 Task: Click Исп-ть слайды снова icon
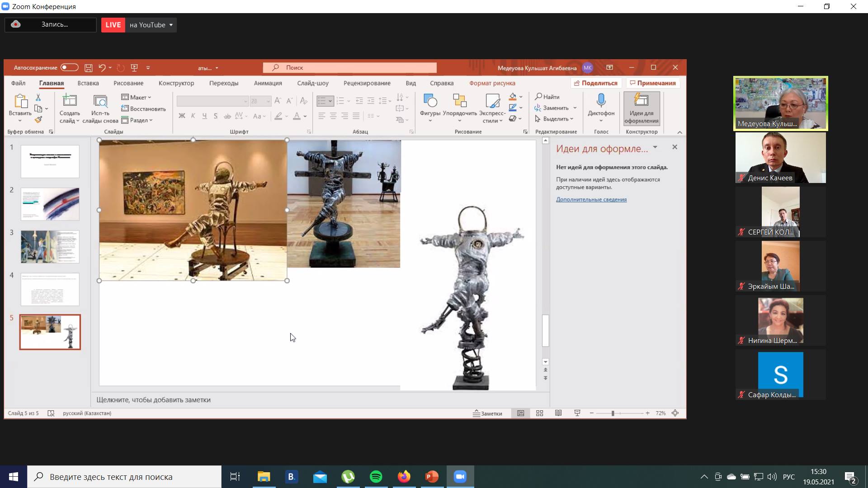pos(100,100)
